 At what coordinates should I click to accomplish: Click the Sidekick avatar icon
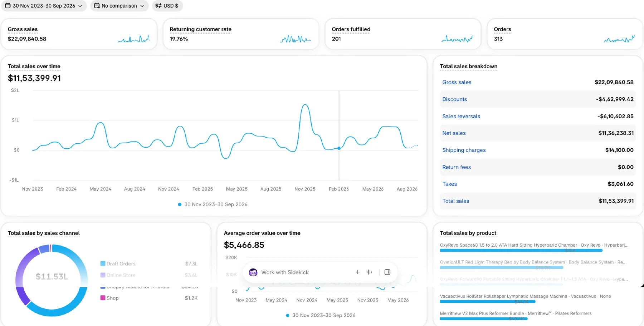coord(253,272)
